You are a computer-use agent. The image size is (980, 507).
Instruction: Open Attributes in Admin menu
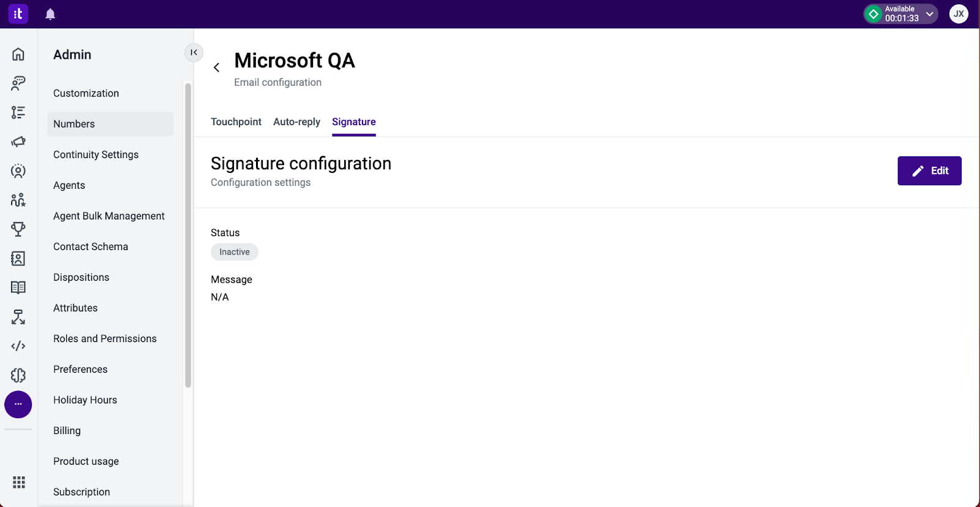[110, 308]
